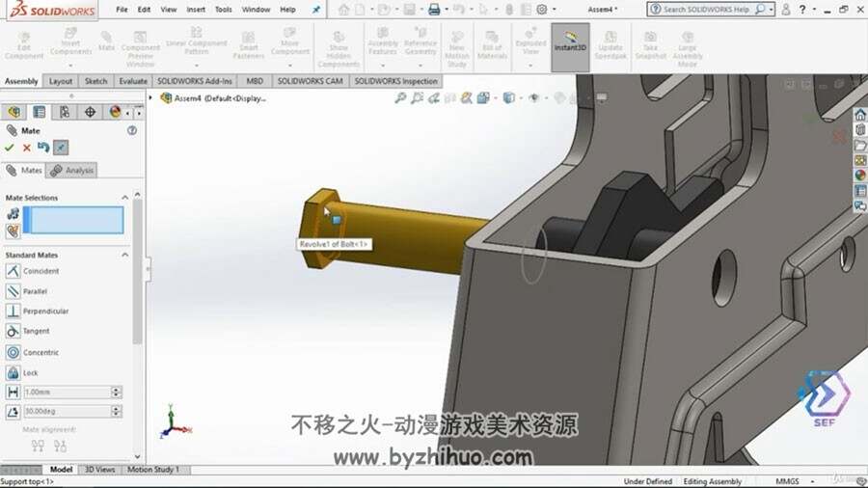Switch to the Mates tab
The height and width of the screenshot is (488, 868).
pyautogui.click(x=23, y=171)
